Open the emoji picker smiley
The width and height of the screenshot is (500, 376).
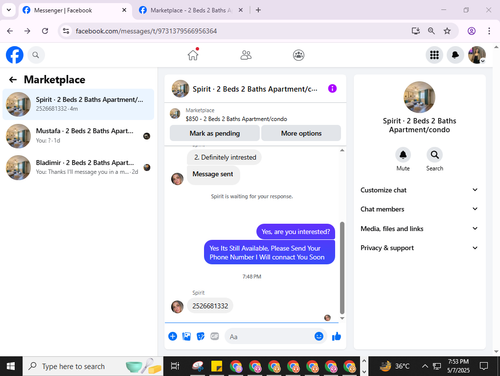click(x=319, y=336)
